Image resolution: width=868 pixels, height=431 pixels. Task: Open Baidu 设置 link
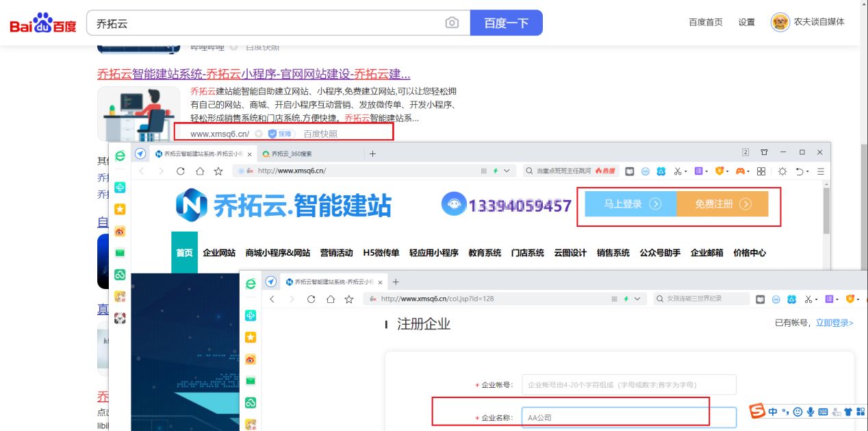(x=746, y=22)
